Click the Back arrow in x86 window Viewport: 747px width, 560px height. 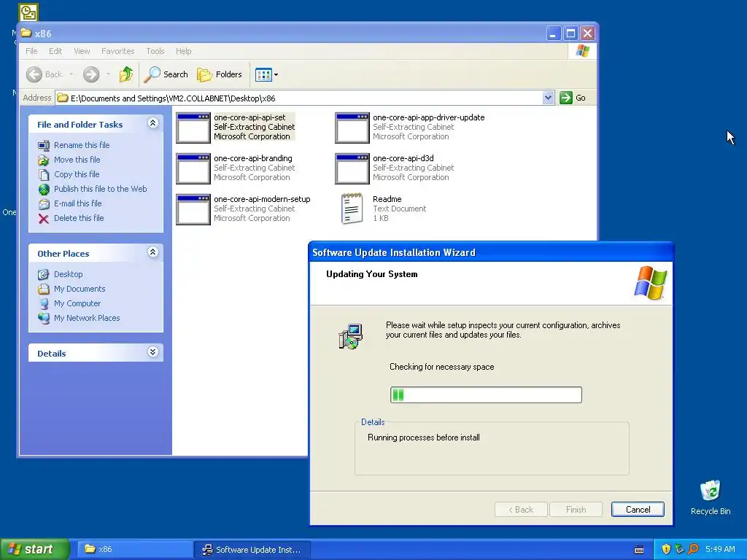pos(34,74)
